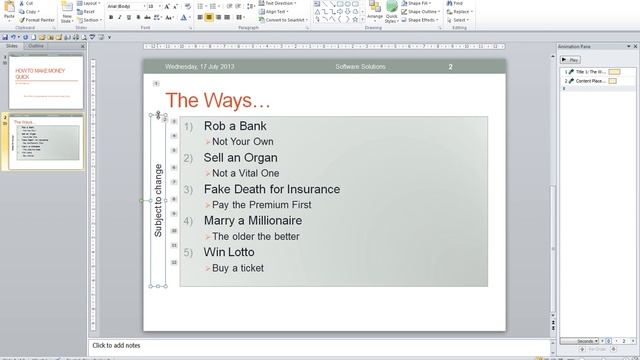Decrease font size with Shrink Font

pos(176,7)
